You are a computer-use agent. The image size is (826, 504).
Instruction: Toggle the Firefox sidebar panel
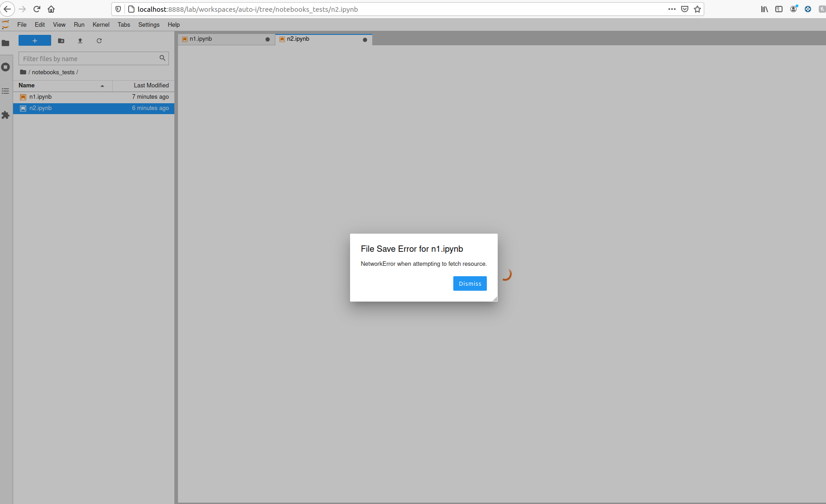click(x=778, y=9)
